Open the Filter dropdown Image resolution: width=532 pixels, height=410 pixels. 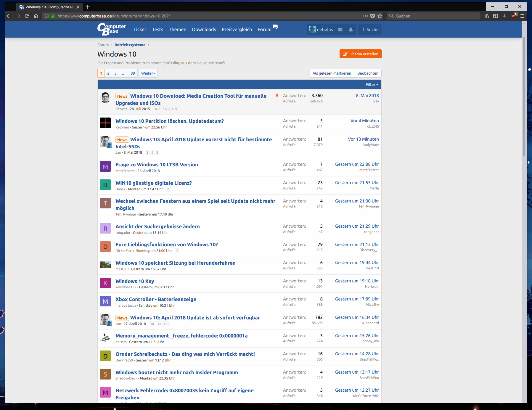pyautogui.click(x=372, y=84)
